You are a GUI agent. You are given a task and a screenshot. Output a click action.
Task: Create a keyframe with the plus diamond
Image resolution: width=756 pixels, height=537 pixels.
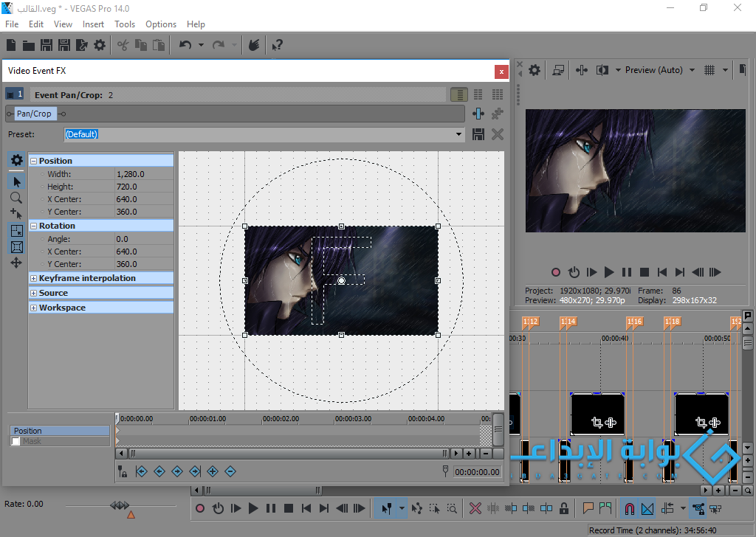coord(213,471)
